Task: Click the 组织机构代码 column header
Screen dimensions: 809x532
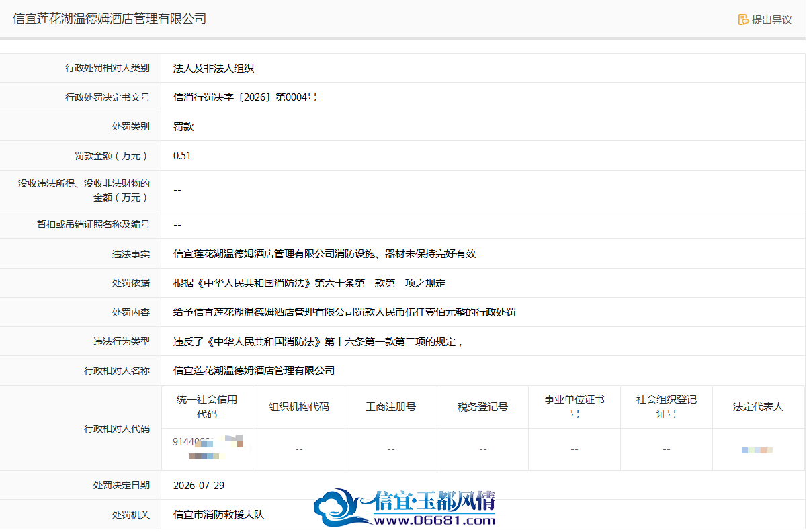Action: click(x=299, y=406)
